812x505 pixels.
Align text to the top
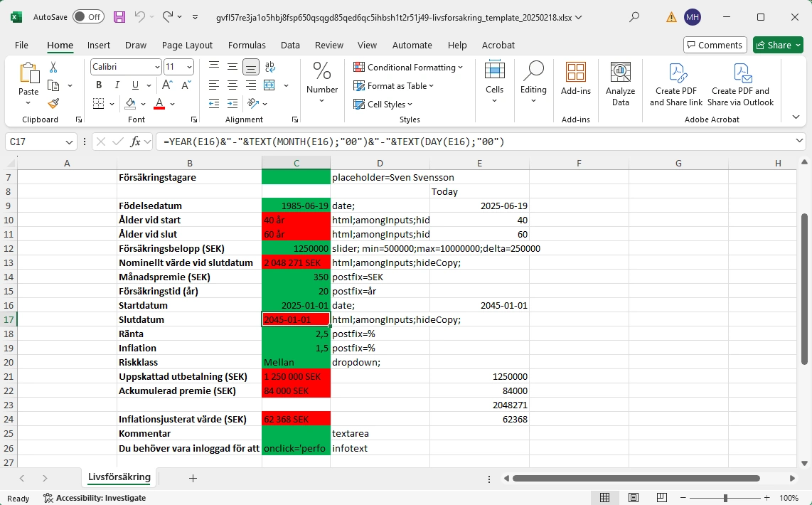[x=214, y=67]
